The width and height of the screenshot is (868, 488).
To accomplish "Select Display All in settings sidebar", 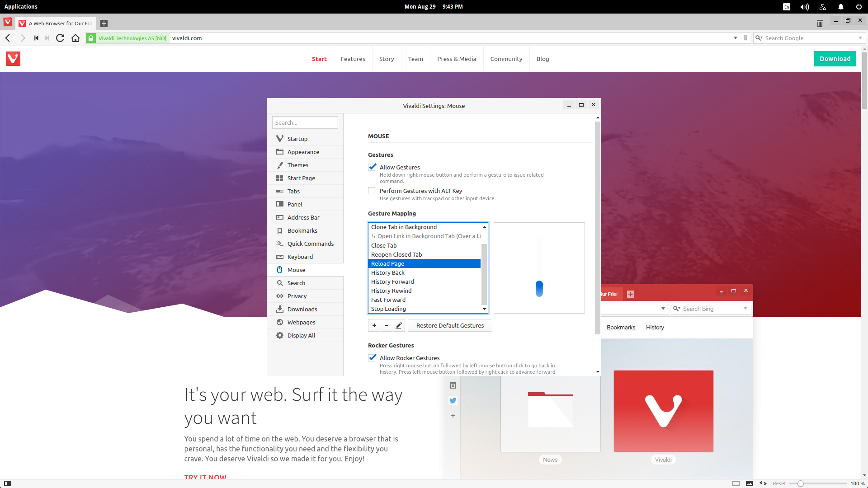I will (305, 335).
